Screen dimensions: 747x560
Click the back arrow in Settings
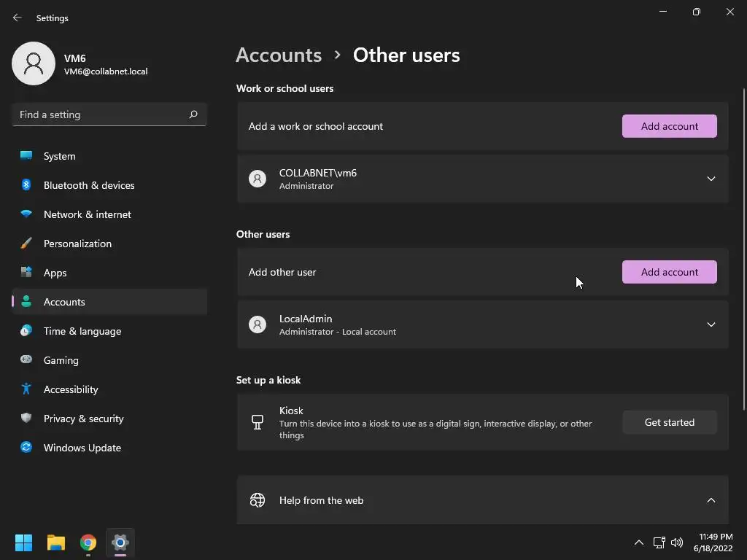[x=18, y=17]
